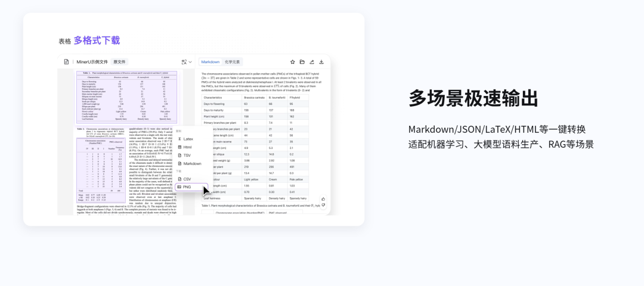
Task: Copy the table as Latex
Action: click(x=188, y=139)
